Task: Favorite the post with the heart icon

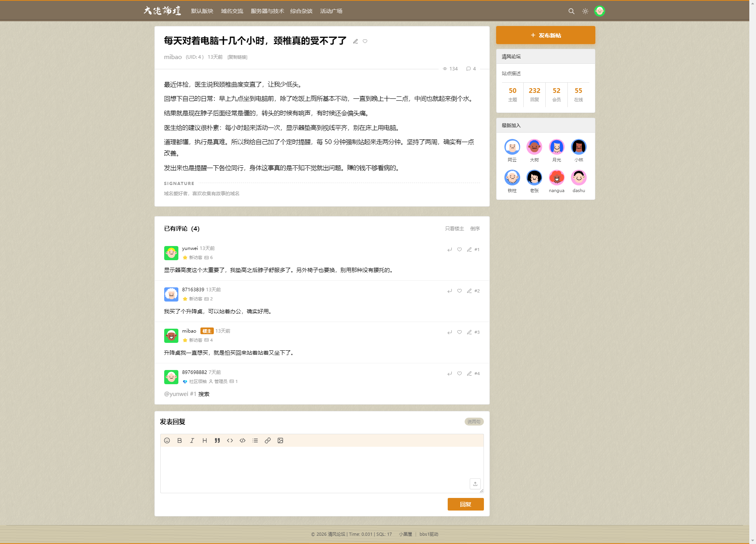Action: 365,41
